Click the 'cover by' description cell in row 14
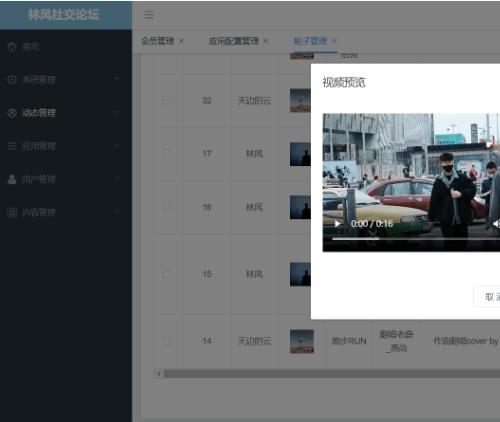Viewport: 500px width, 422px height. pyautogui.click(x=466, y=341)
